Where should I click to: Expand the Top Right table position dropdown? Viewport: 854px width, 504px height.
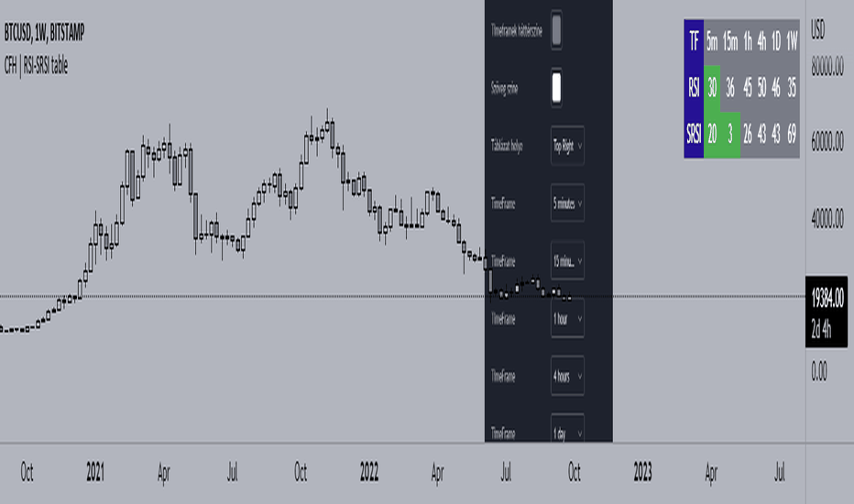click(x=567, y=146)
